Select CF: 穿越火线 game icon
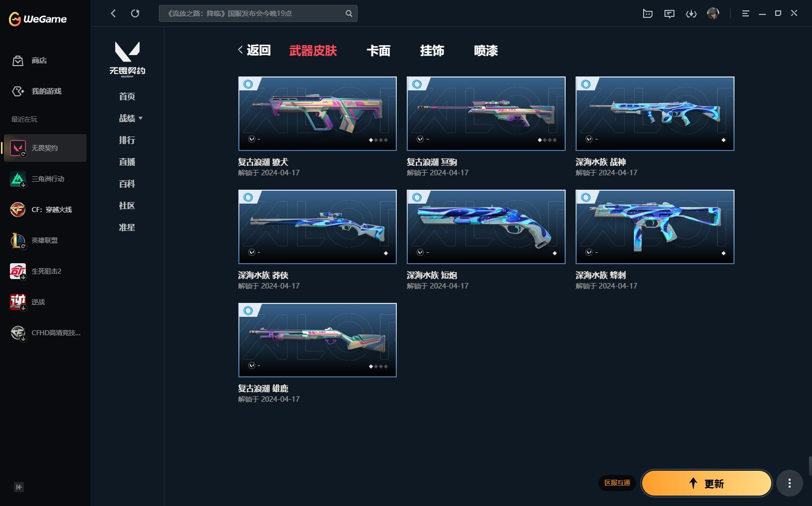The image size is (812, 506). 18,210
